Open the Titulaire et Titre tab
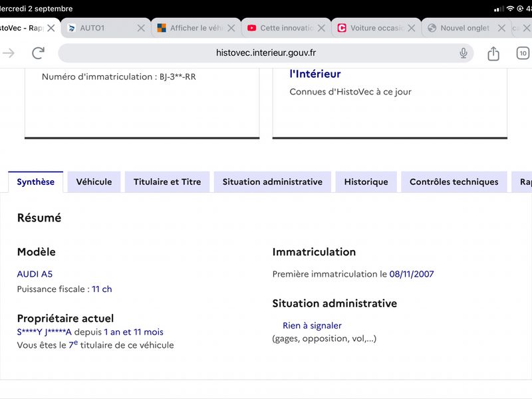Viewport: 532px width, 399px height. [x=168, y=182]
